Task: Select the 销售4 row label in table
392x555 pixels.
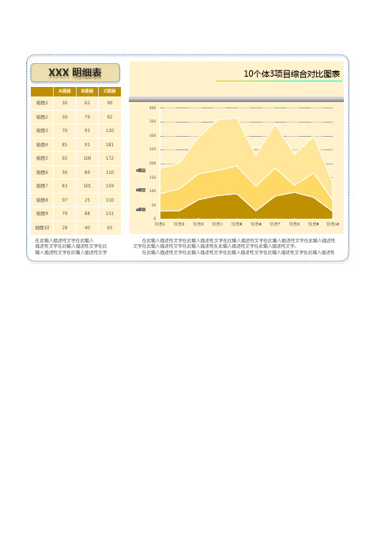Action: (42, 145)
